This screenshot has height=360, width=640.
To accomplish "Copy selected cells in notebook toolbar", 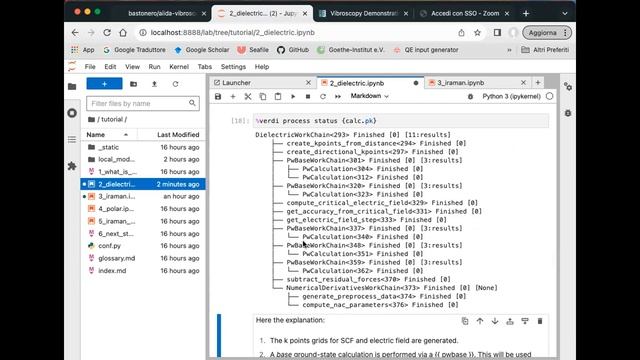I will pyautogui.click(x=263, y=97).
